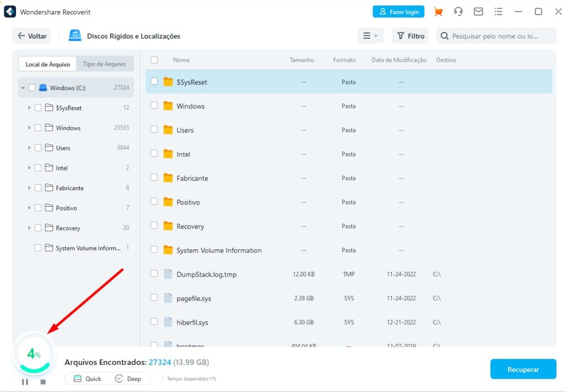566x392 pixels.
Task: Collapse the Windows (C:) tree node
Action: [x=23, y=88]
